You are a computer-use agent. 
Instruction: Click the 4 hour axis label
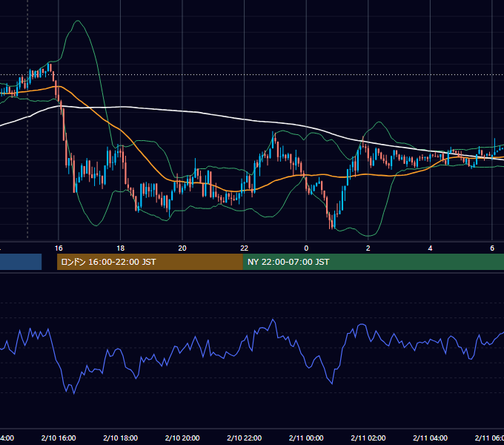pyautogui.click(x=430, y=248)
